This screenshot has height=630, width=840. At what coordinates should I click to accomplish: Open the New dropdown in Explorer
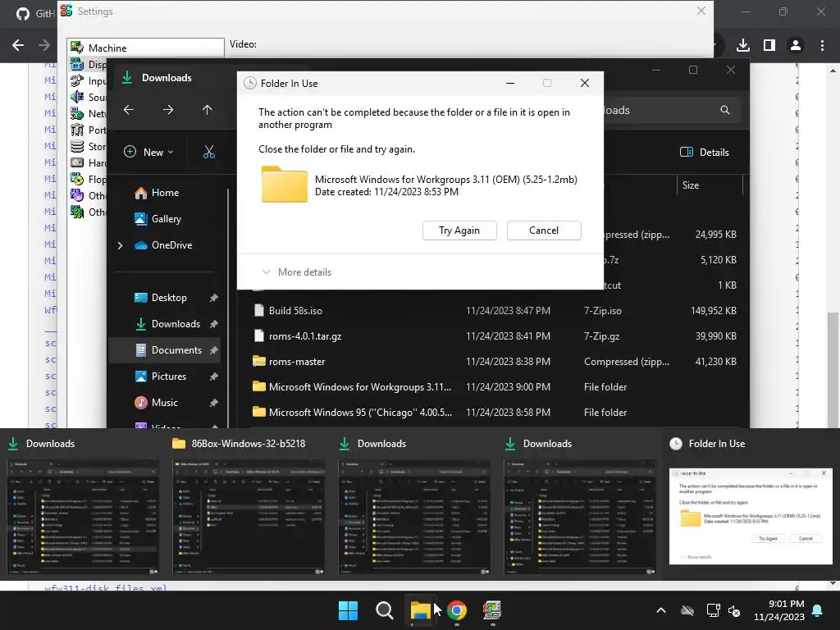(149, 152)
